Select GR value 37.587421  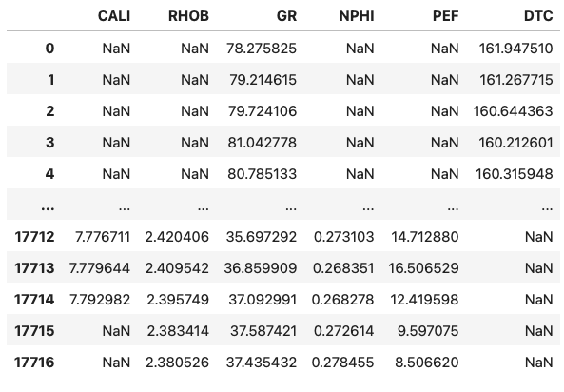coord(263,331)
